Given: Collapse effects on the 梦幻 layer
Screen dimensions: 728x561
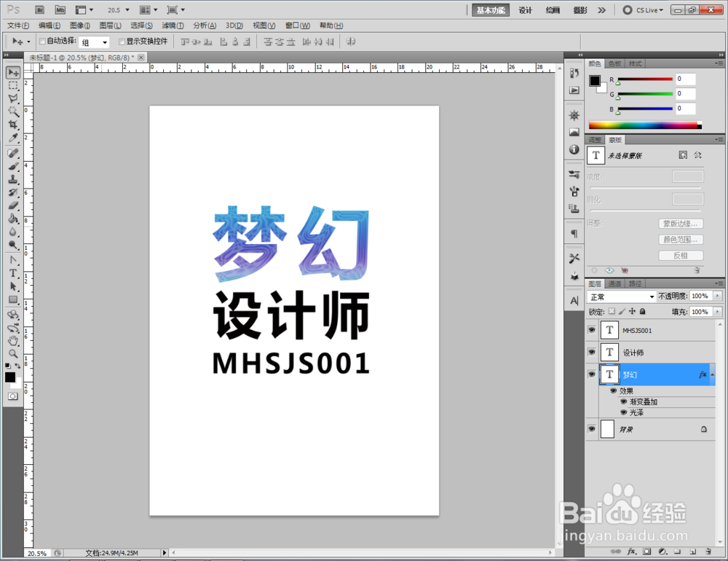Looking at the screenshot, I should point(712,374).
